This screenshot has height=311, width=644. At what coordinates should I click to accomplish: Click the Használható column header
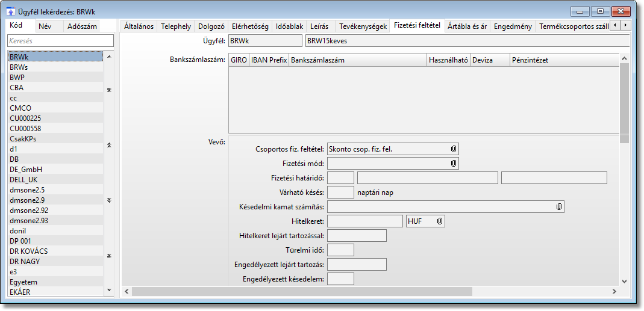coord(448,60)
